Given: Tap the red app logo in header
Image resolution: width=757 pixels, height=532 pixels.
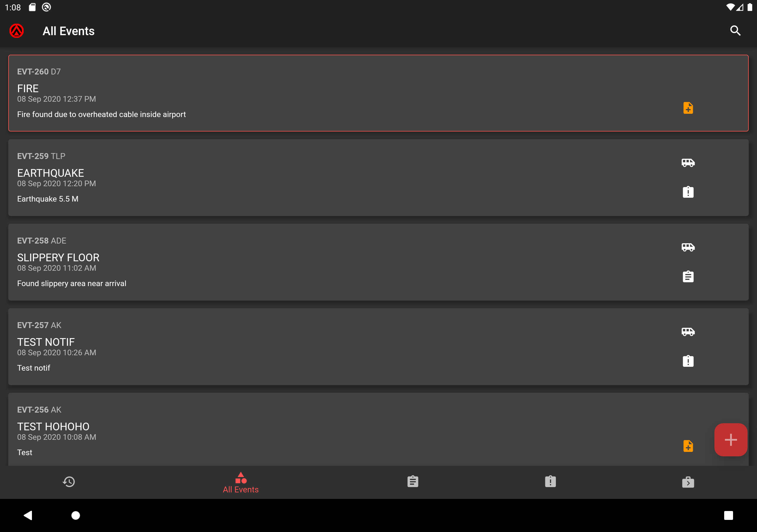Looking at the screenshot, I should click(x=17, y=31).
